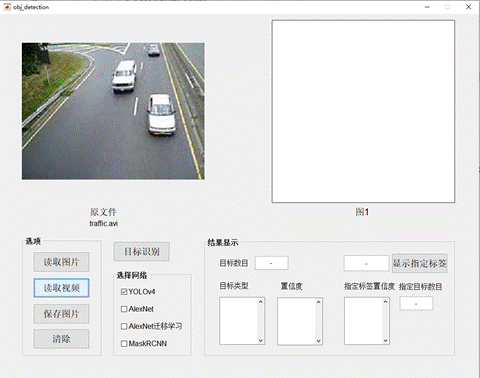Click the 保存图片 button
The image size is (480, 378).
pos(61,314)
